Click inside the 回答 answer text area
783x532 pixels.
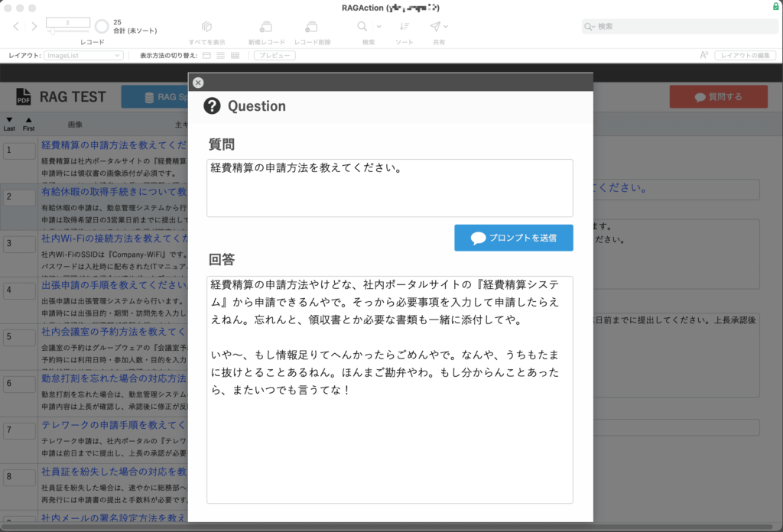pos(390,390)
